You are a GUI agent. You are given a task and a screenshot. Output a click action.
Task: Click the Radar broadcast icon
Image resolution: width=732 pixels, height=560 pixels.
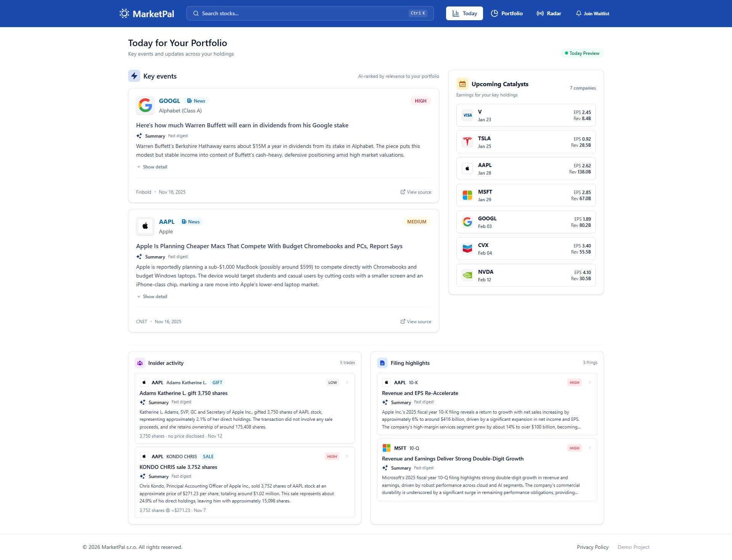click(x=539, y=13)
